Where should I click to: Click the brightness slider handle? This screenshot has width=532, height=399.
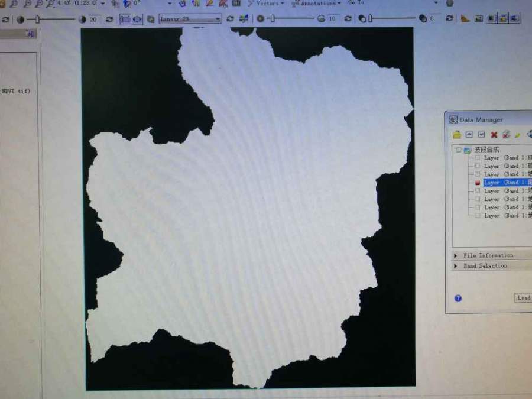click(x=37, y=20)
